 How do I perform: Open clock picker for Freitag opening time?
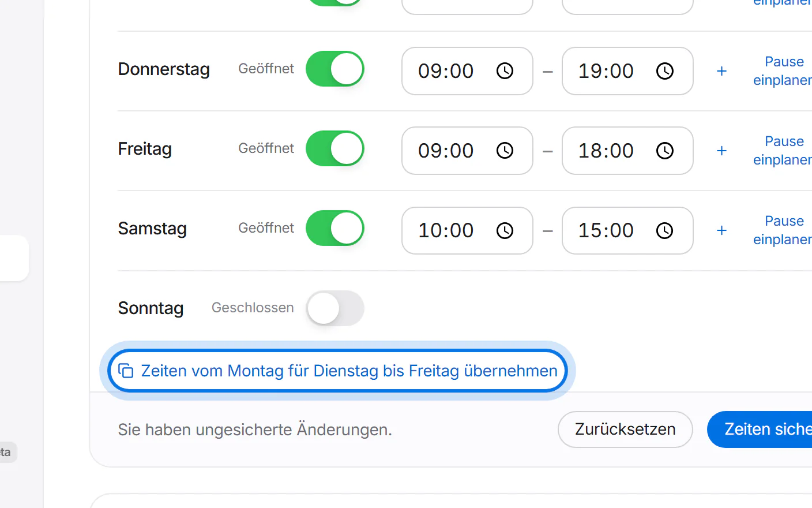point(505,151)
